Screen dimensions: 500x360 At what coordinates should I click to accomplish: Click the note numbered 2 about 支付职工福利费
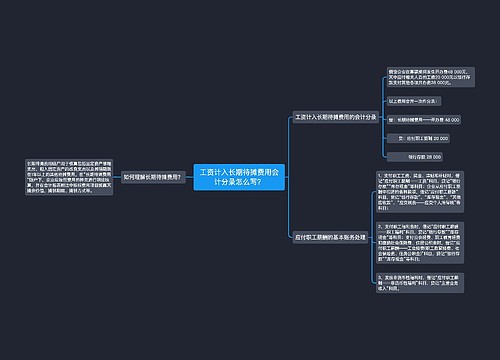(x=420, y=243)
